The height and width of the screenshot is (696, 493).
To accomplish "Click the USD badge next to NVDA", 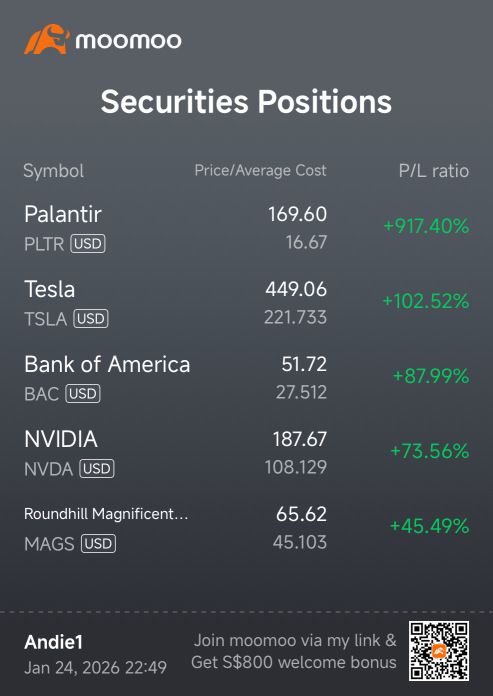I will click(97, 469).
